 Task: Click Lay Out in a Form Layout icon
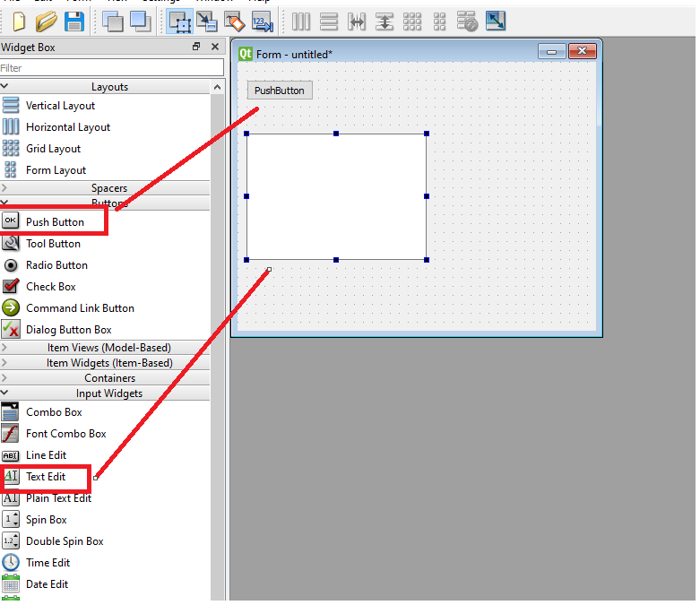(x=439, y=22)
